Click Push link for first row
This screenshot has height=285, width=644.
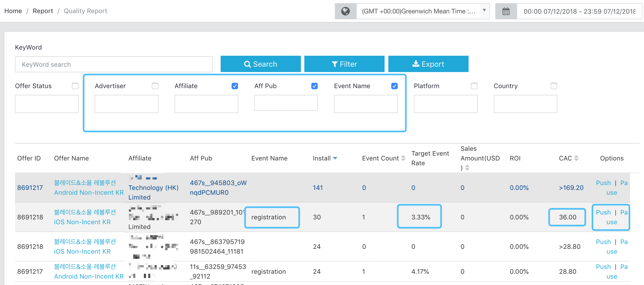pos(603,183)
